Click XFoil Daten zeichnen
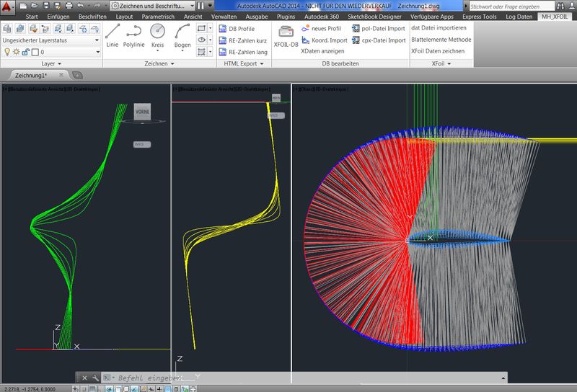 tap(438, 51)
